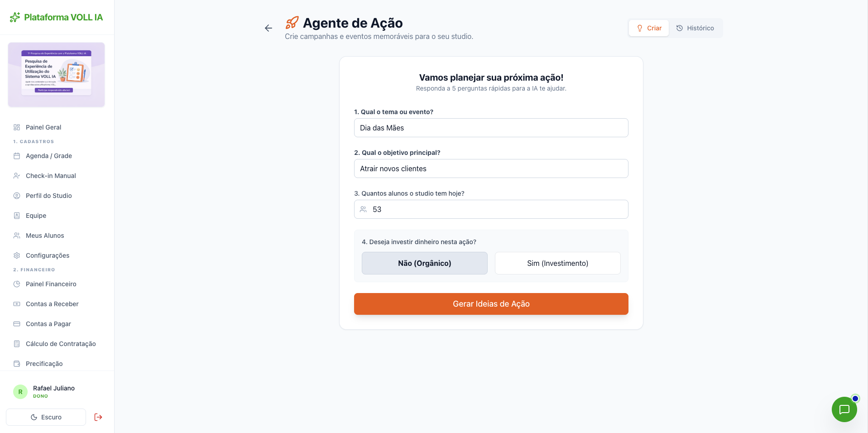This screenshot has width=868, height=433.
Task: Select the Sim (Investimento) option
Action: [x=557, y=263]
